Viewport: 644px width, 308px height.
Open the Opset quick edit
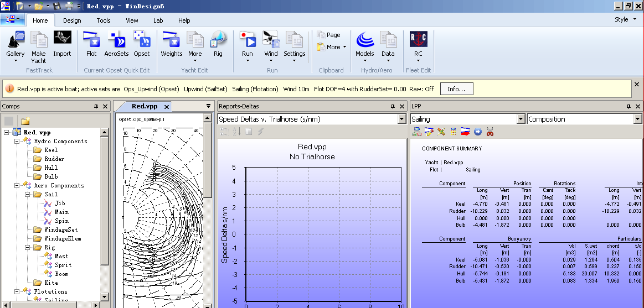[142, 44]
